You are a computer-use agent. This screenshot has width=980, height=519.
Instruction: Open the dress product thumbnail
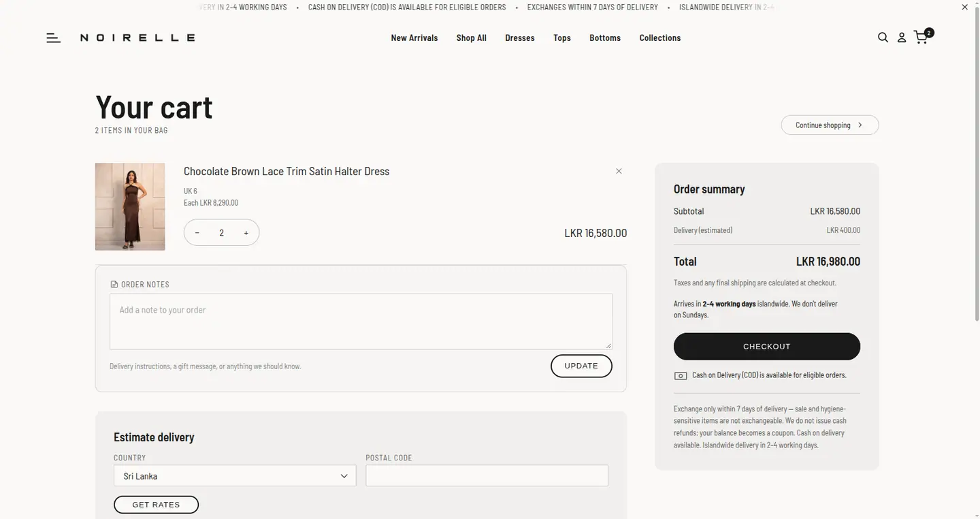click(130, 206)
